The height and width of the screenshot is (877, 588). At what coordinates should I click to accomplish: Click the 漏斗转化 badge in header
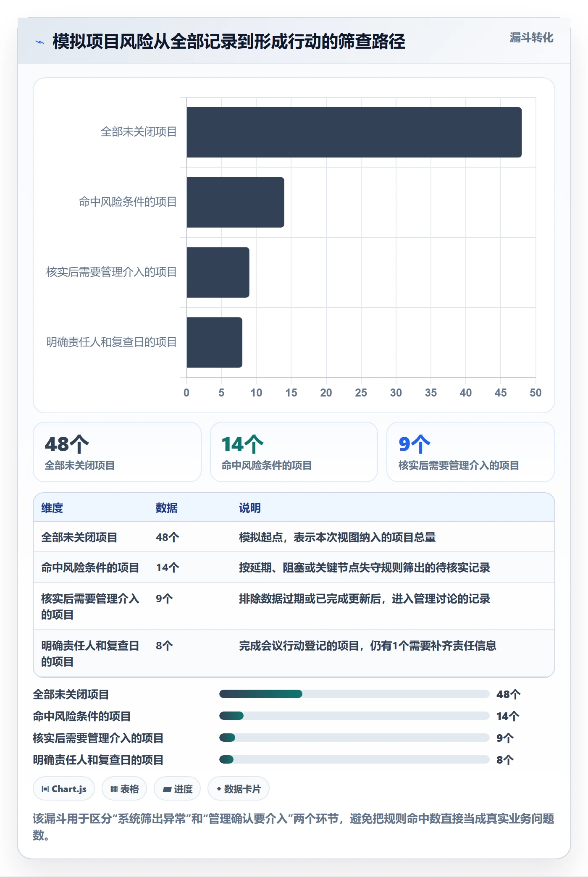(x=531, y=38)
